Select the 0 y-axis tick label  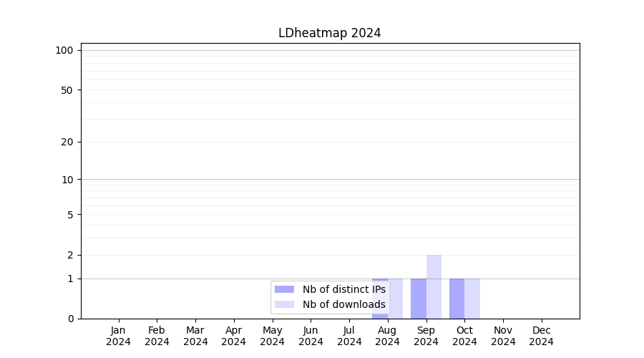pos(70,319)
